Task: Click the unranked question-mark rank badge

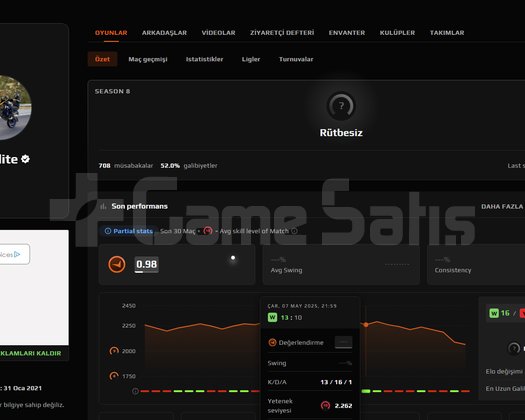Action: (x=341, y=106)
